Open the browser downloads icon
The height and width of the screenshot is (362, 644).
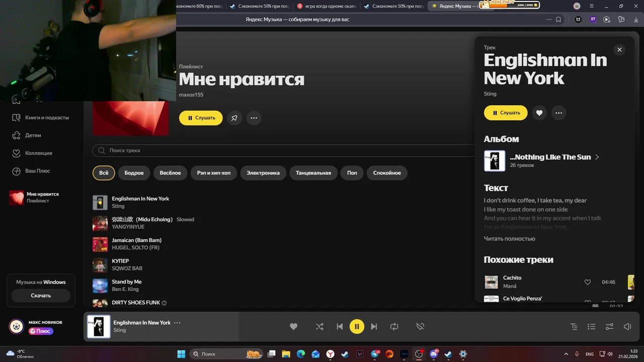pos(636,20)
